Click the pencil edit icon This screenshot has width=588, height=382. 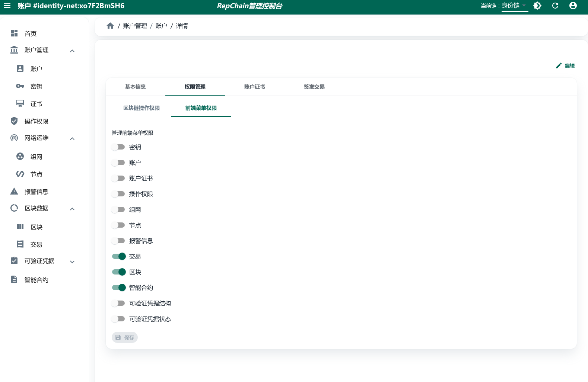(x=559, y=65)
